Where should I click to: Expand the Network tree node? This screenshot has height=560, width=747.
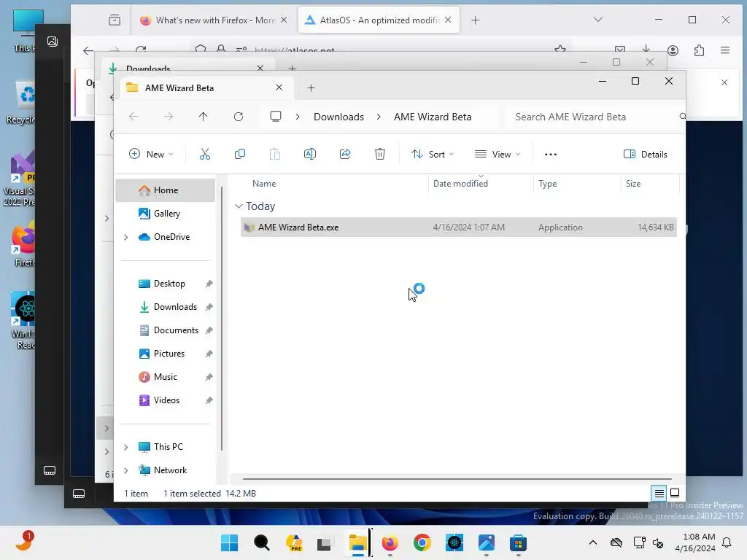coord(126,470)
